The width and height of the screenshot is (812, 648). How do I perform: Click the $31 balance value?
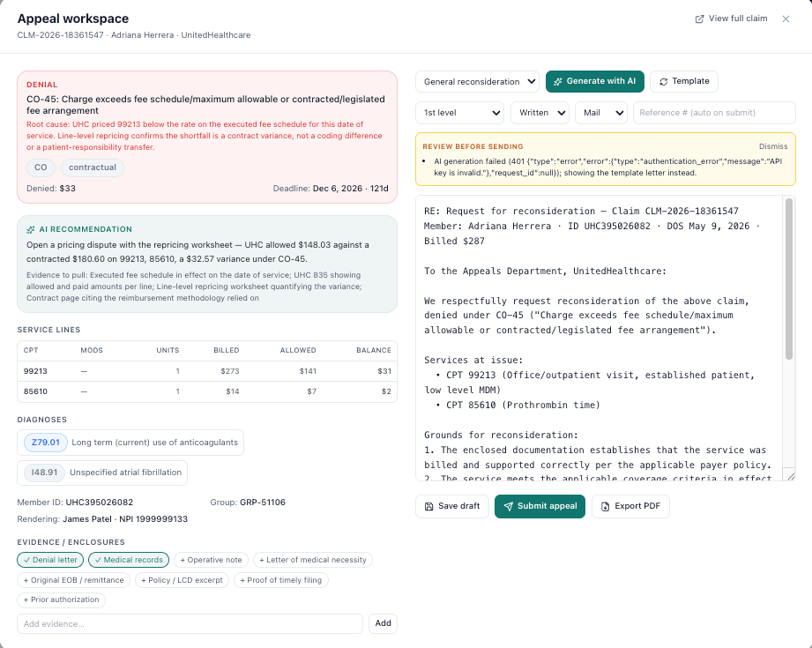(384, 371)
